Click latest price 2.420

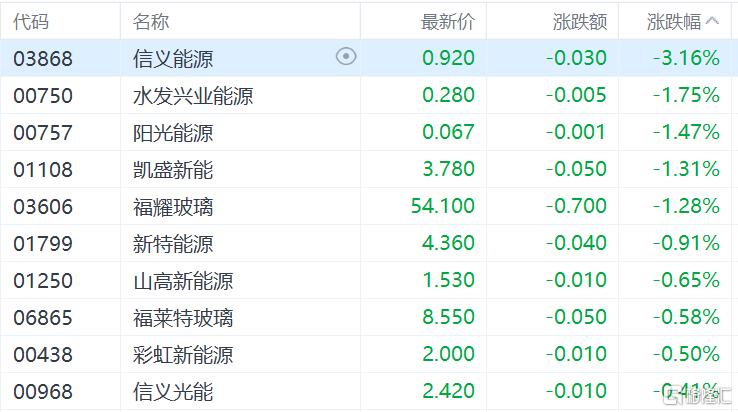pos(449,391)
